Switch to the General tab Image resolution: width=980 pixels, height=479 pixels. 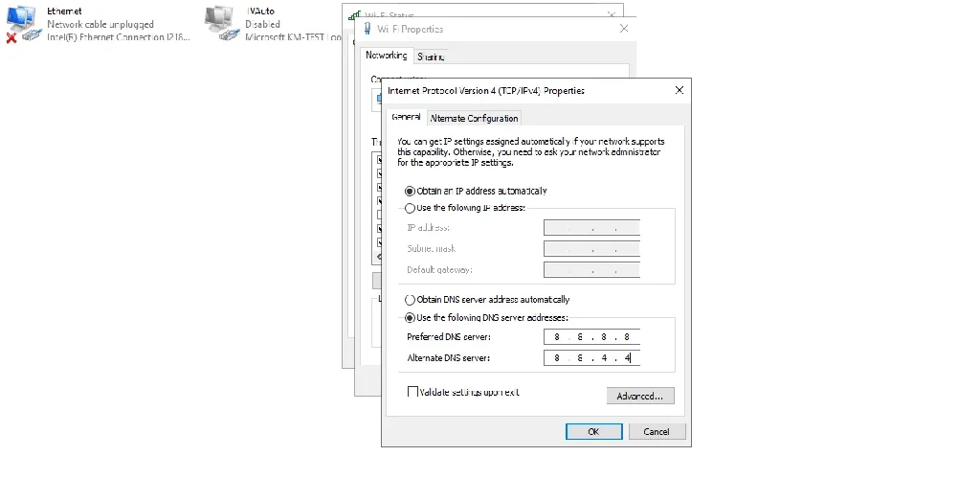406,118
